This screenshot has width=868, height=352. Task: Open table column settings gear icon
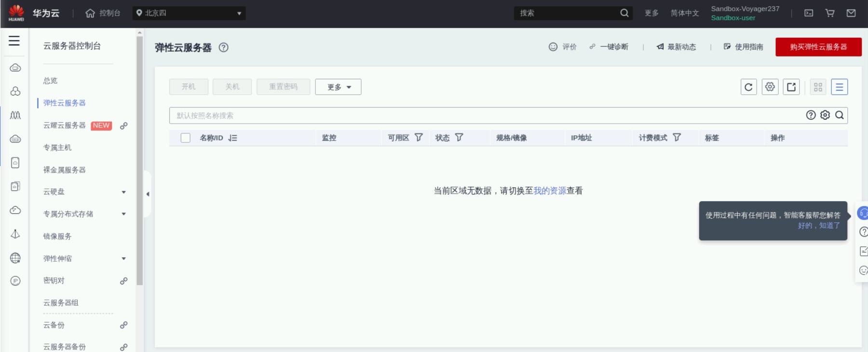pyautogui.click(x=770, y=87)
